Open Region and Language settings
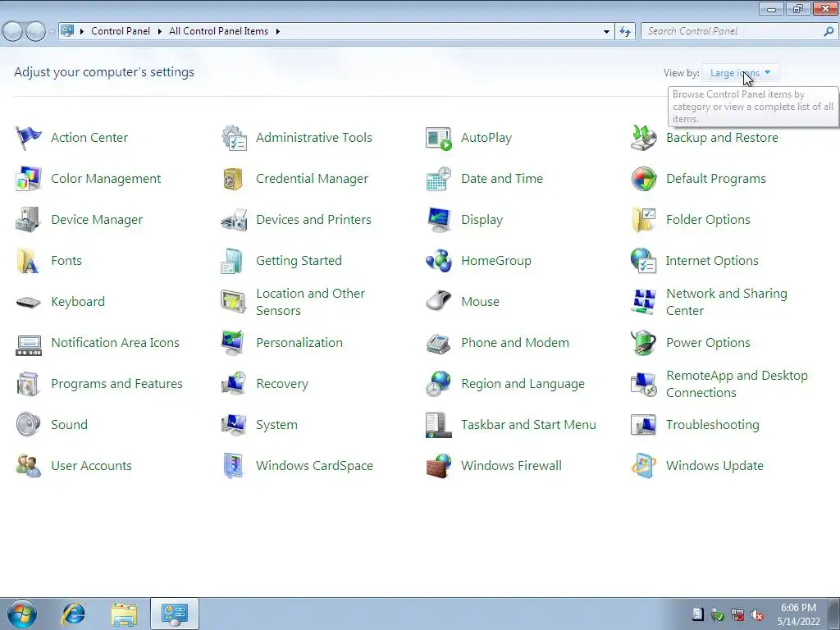The height and width of the screenshot is (630, 840). coord(523,384)
